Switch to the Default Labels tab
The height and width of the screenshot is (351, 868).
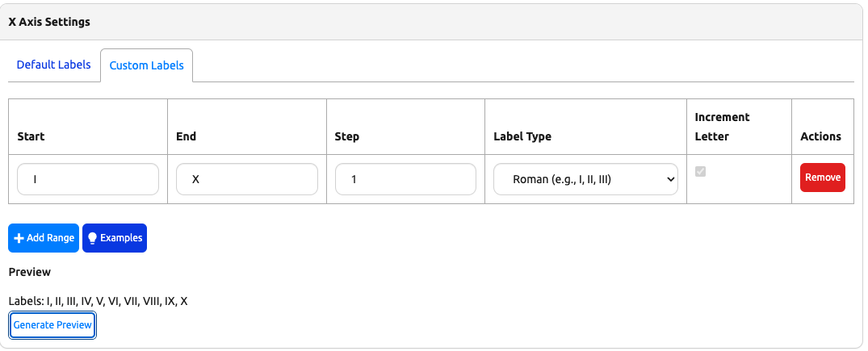(53, 65)
